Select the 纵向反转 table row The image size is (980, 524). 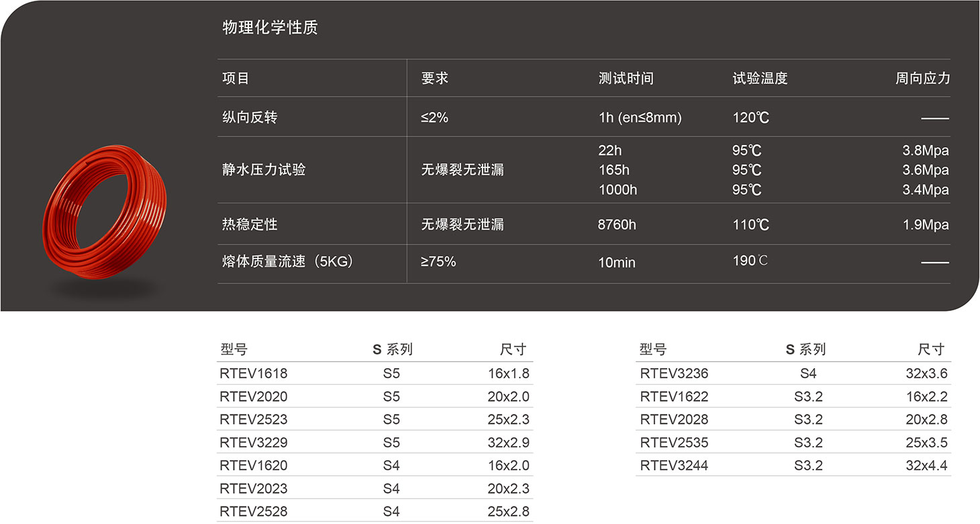pyautogui.click(x=249, y=117)
